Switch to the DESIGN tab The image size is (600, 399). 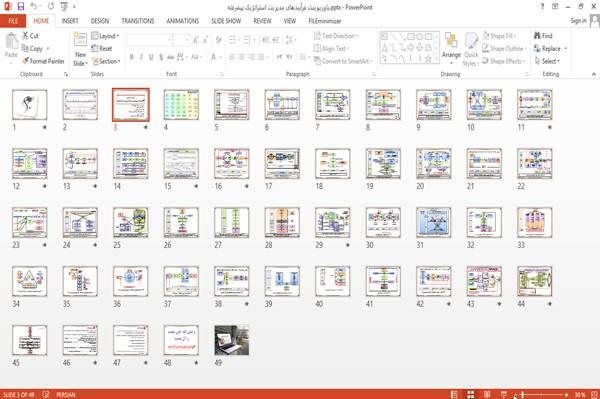click(x=100, y=21)
